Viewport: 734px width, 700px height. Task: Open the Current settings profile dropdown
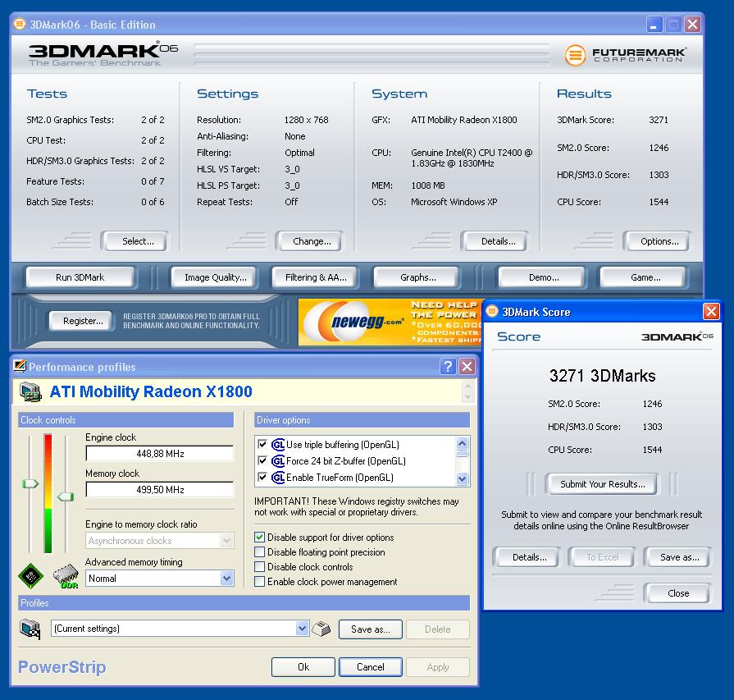click(x=302, y=629)
